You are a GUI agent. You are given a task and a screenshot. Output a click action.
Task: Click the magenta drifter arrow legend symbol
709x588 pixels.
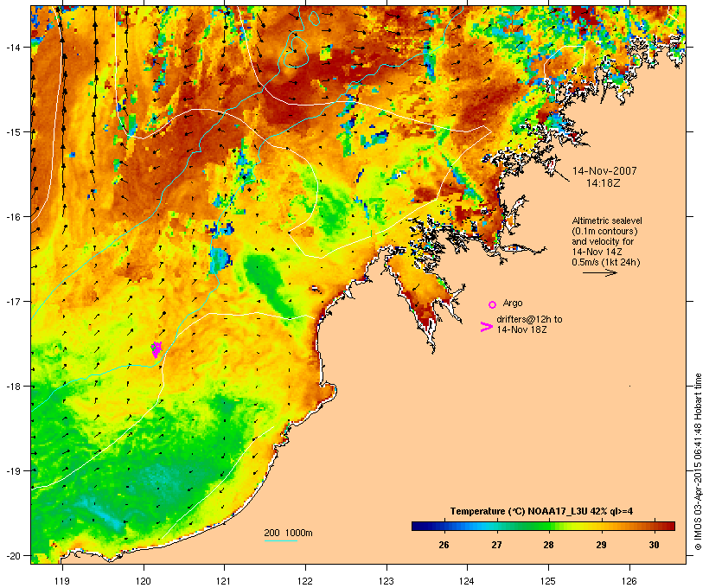[486, 327]
